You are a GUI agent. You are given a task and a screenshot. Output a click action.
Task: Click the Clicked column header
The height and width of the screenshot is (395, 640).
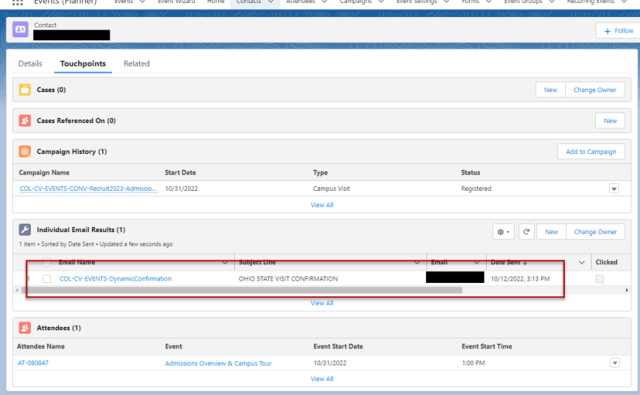606,262
